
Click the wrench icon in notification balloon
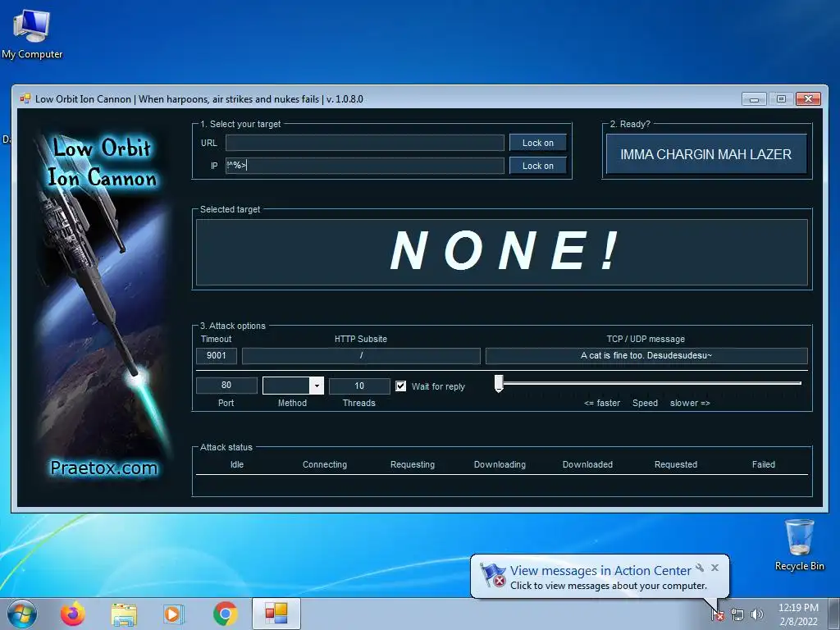coord(700,568)
